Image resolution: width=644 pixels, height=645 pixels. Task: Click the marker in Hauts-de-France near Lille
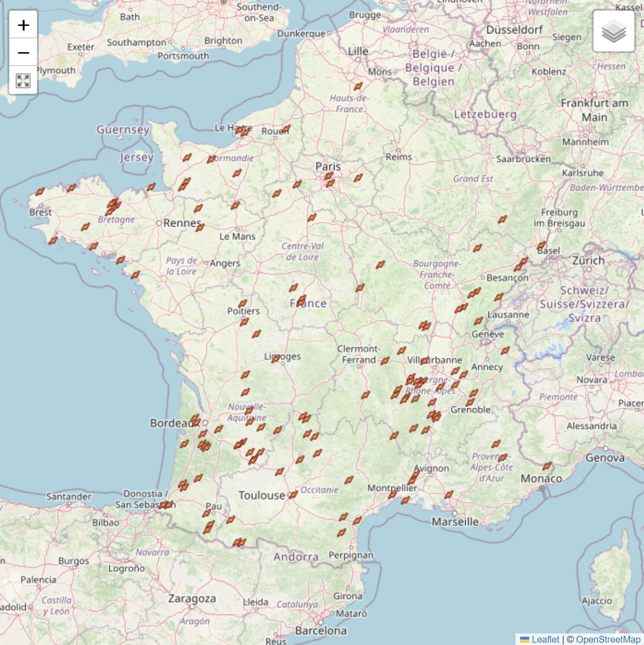coord(358,85)
